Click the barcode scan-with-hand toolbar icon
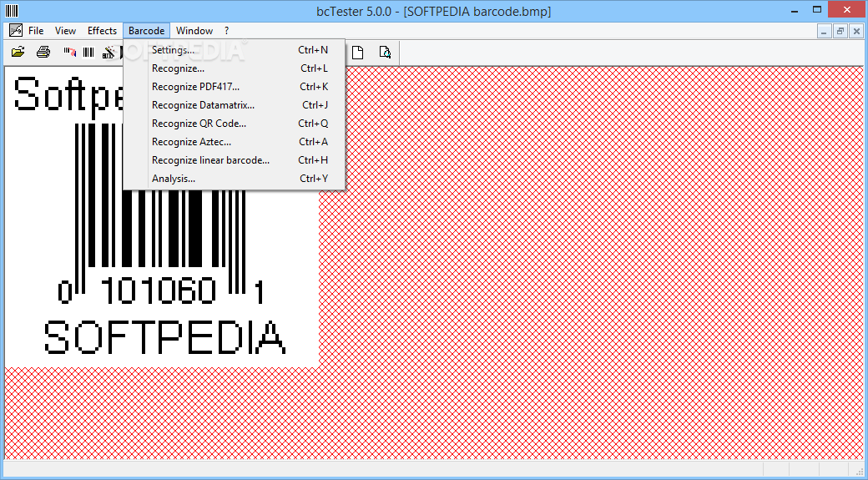The image size is (868, 480). (69, 52)
